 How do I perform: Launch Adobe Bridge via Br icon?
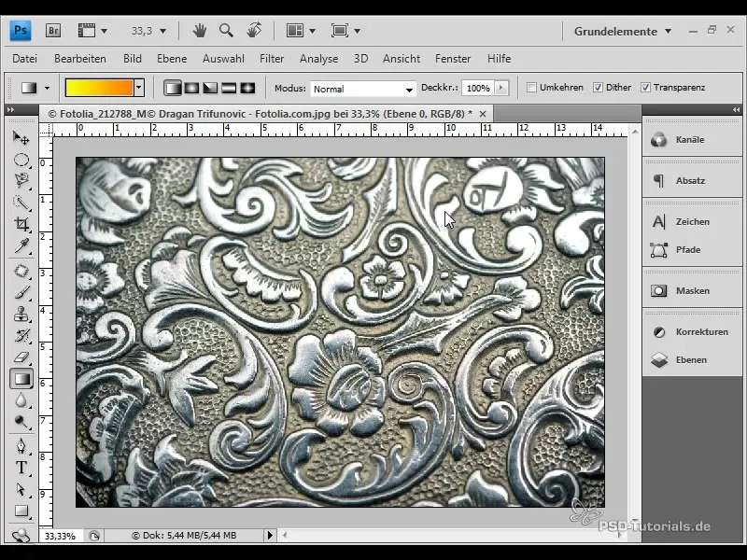53,31
